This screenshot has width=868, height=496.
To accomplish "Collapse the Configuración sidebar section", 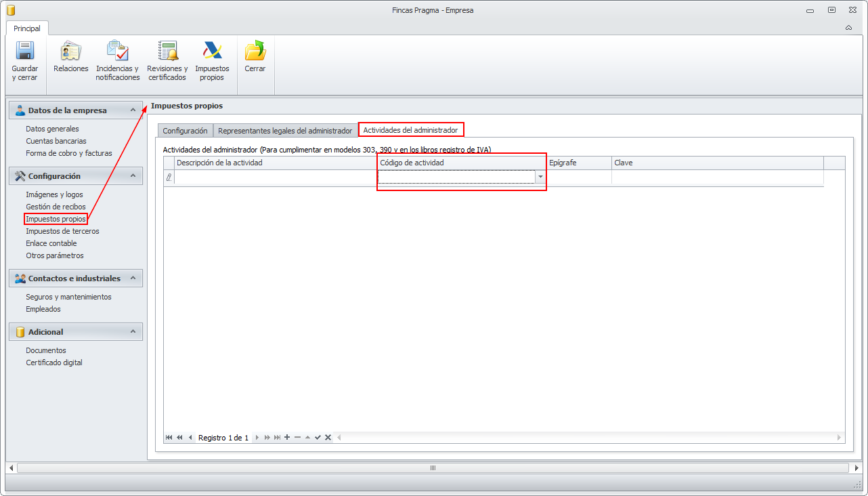I will (x=133, y=176).
